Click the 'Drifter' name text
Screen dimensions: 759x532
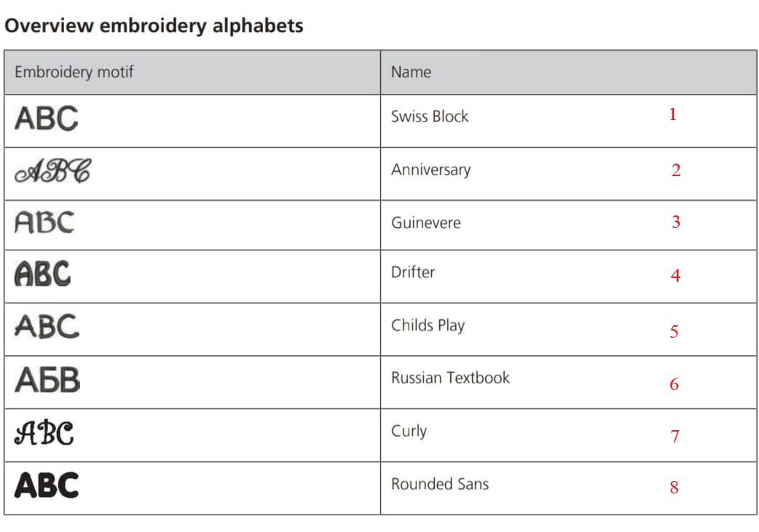click(413, 272)
